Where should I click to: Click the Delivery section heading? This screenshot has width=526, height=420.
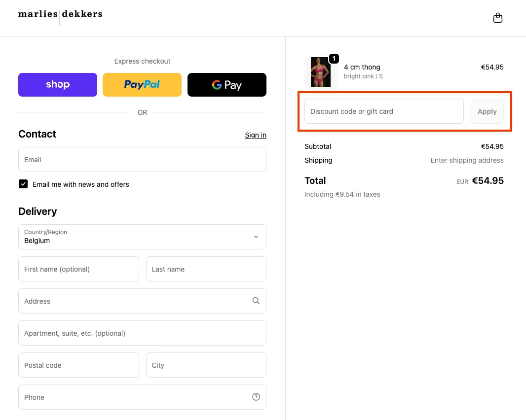(38, 211)
